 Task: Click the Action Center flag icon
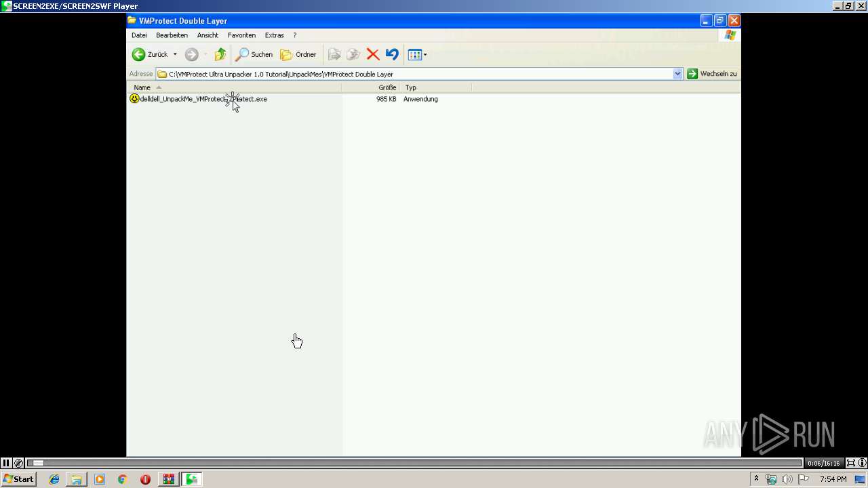(x=804, y=479)
